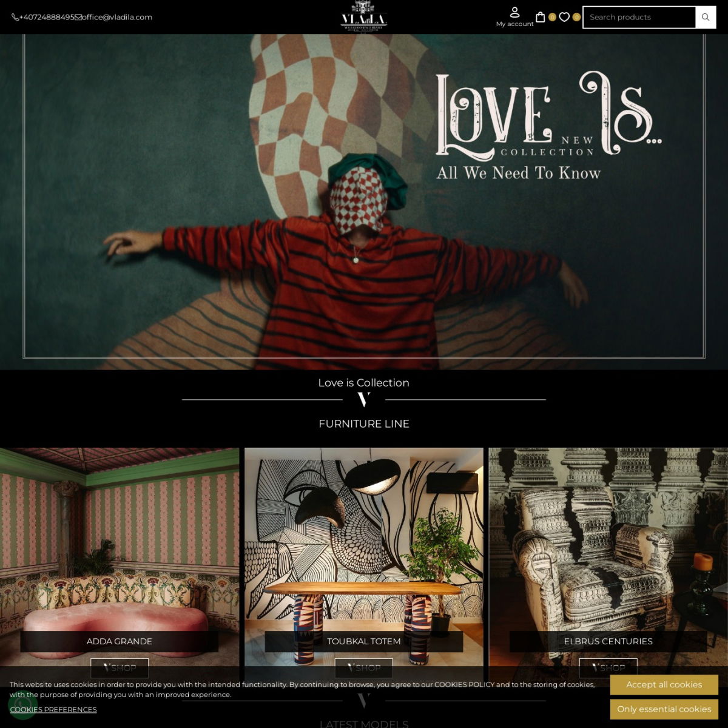
Task: Click the Love is Collection link
Action: pos(364,383)
